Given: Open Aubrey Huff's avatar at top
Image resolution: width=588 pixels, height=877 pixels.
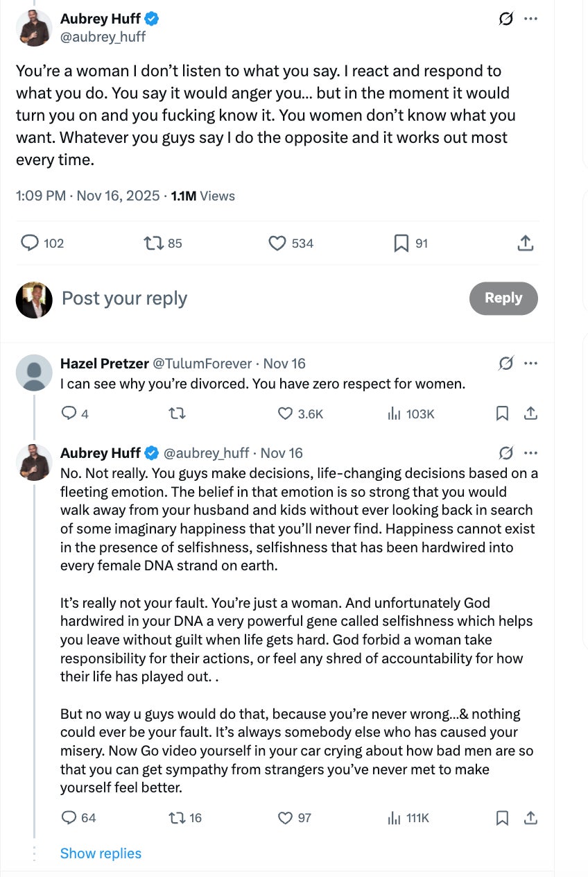Looking at the screenshot, I should pyautogui.click(x=34, y=28).
